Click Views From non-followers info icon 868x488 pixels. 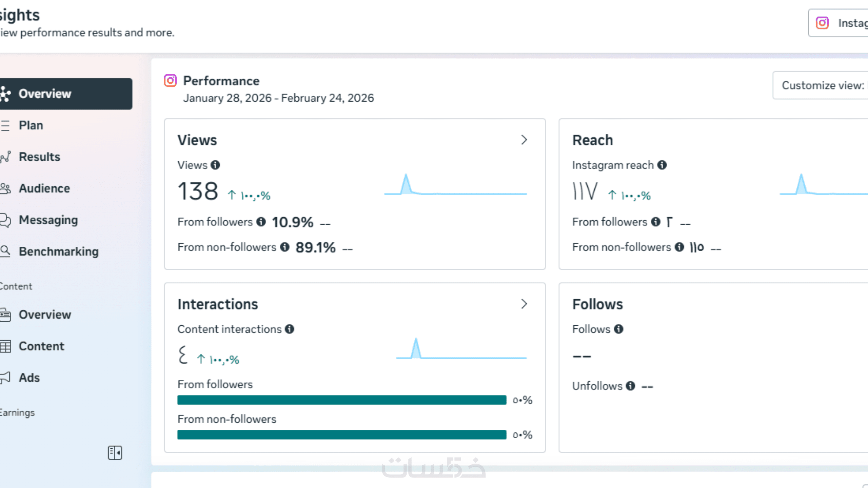[285, 247]
